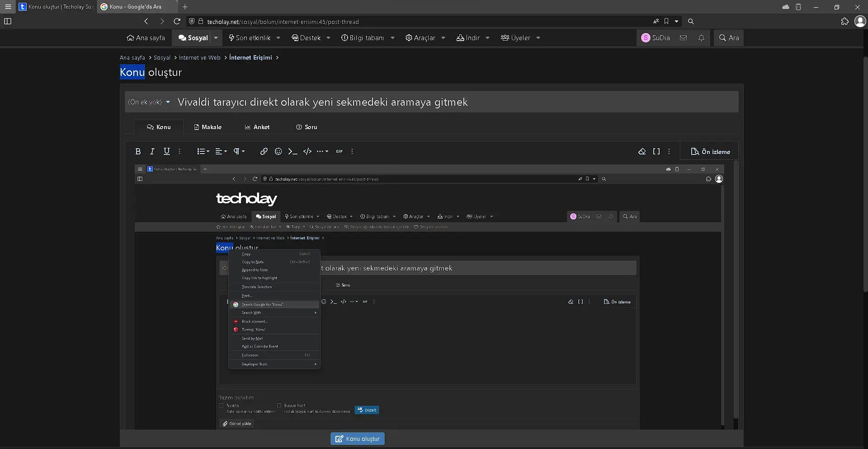Select the Konu thread type tab

point(159,127)
